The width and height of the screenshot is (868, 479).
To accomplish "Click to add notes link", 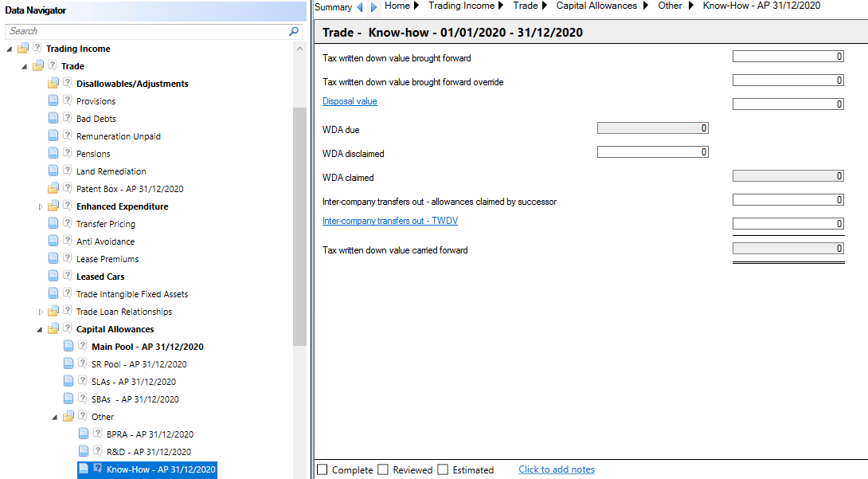I will coord(557,469).
